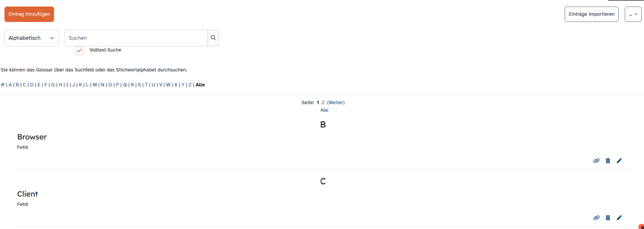
Task: Edit the Client glossary entry
Action: (619, 218)
